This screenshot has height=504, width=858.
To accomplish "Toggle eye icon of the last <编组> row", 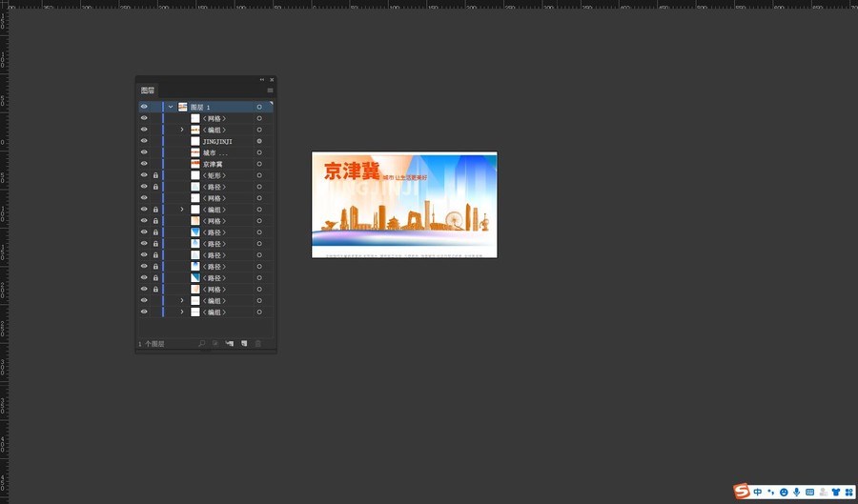I will [144, 312].
